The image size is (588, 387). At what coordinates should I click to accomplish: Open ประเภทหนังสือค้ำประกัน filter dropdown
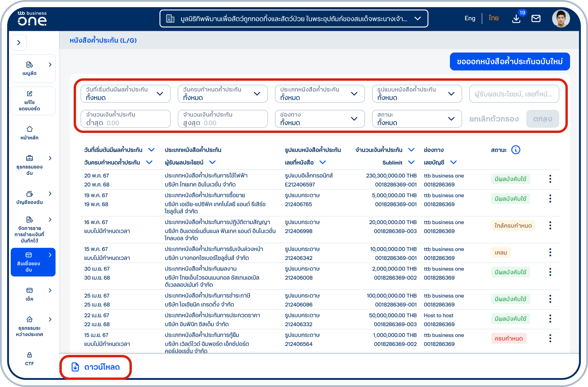[320, 94]
